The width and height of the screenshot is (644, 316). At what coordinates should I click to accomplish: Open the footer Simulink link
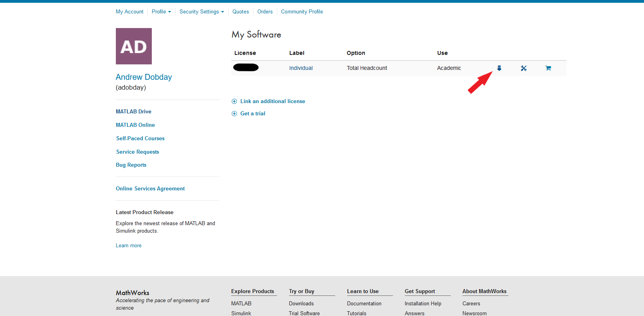241,313
